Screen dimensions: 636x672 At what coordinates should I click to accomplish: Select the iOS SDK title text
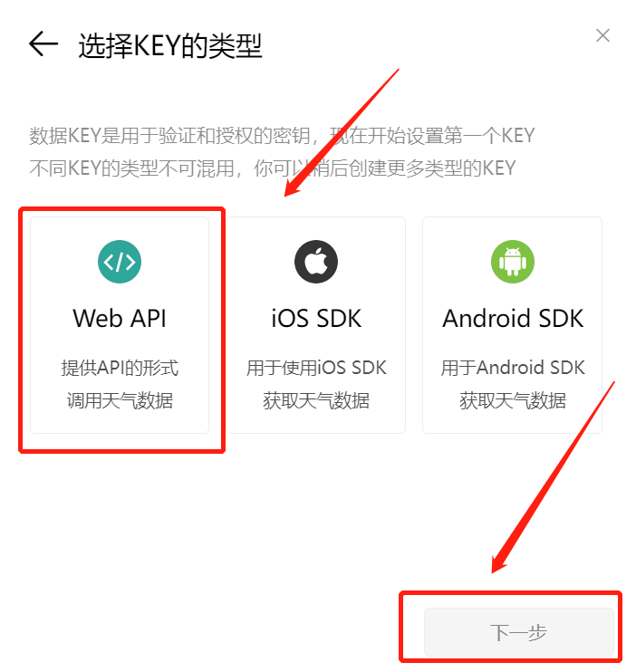point(316,319)
